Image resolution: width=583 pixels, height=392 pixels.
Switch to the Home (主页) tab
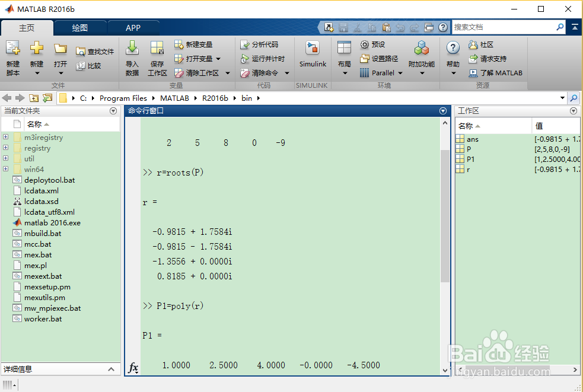pos(27,28)
